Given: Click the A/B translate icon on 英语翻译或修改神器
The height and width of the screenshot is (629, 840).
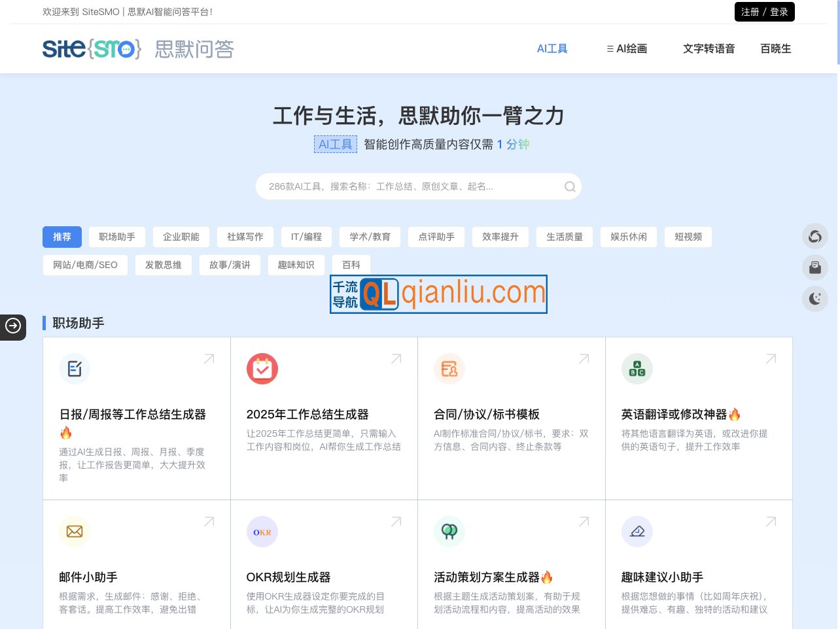Looking at the screenshot, I should pyautogui.click(x=637, y=368).
